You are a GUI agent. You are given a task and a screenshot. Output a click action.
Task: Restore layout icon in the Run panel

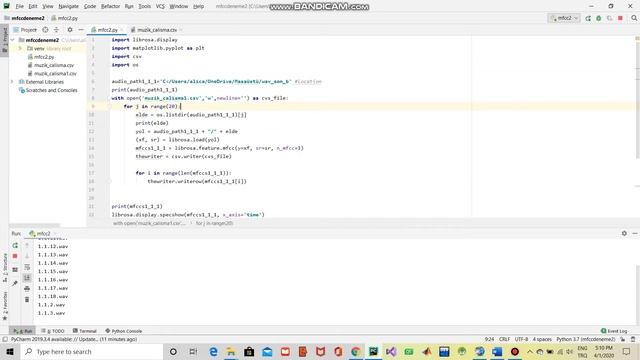(15, 270)
